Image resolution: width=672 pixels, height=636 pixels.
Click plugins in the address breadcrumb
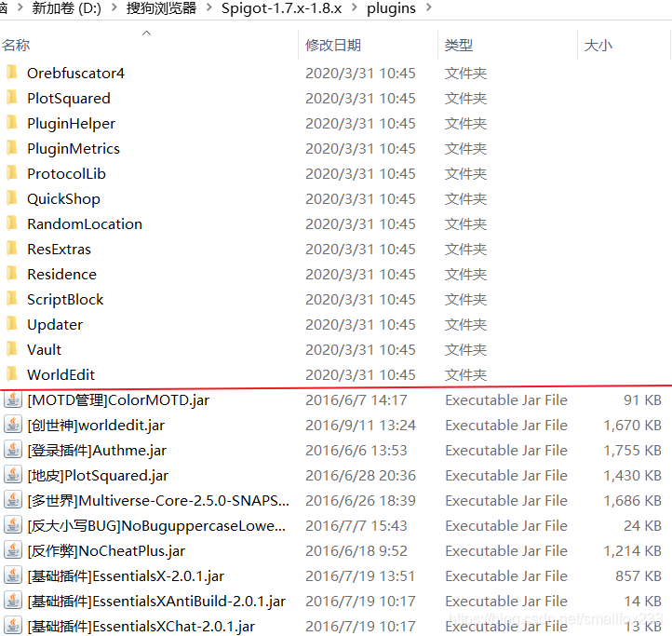391,8
